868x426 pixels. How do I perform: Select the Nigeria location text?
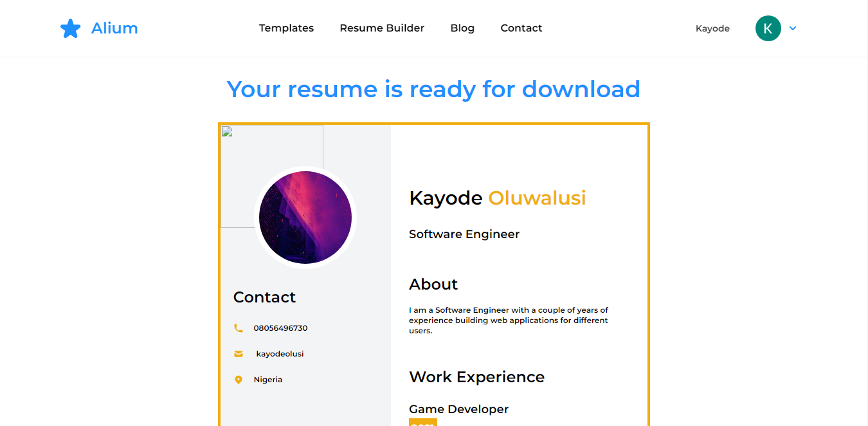(x=267, y=380)
